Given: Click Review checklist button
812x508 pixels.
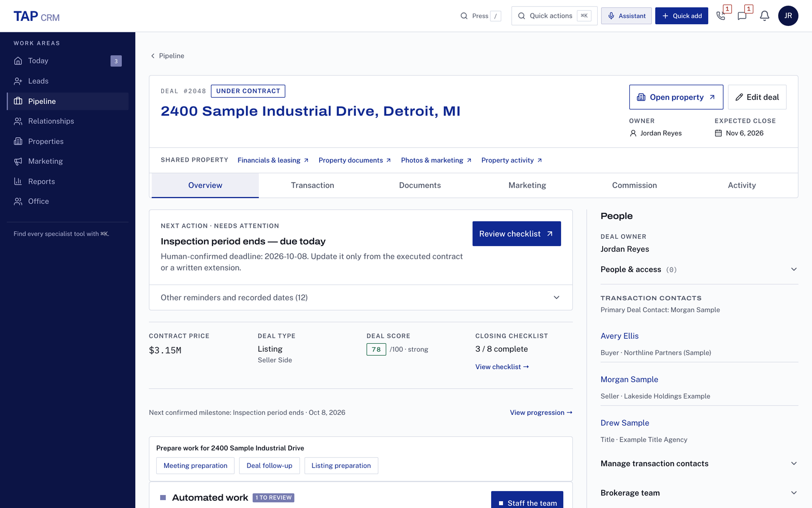Looking at the screenshot, I should 517,234.
